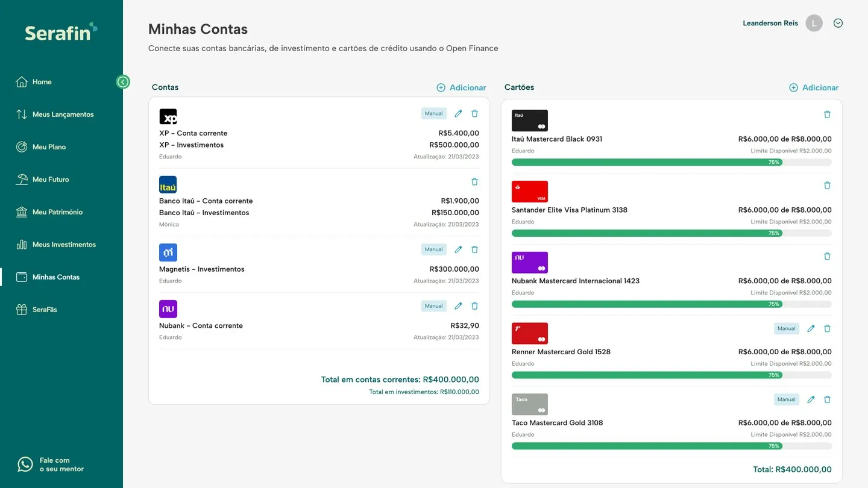Viewport: 868px width, 488px height.
Task: Open the Leanderson Reis profile avatar
Action: coord(814,23)
